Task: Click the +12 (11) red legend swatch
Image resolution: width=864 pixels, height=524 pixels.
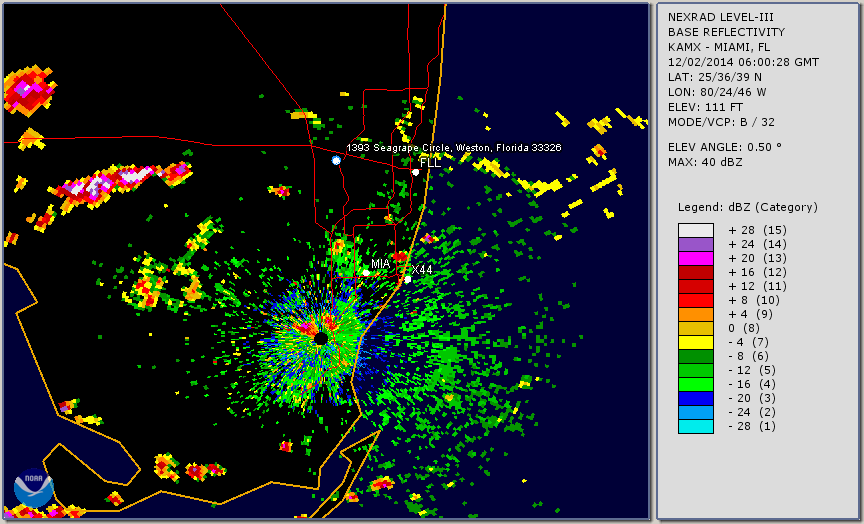Action: pyautogui.click(x=696, y=287)
